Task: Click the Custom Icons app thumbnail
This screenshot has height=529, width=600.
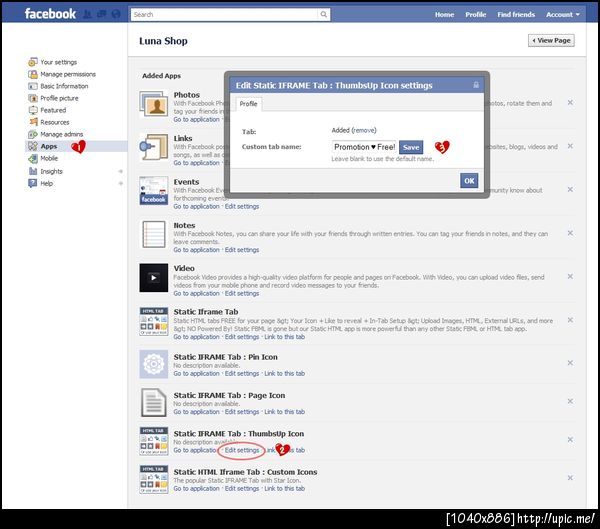Action: click(154, 479)
